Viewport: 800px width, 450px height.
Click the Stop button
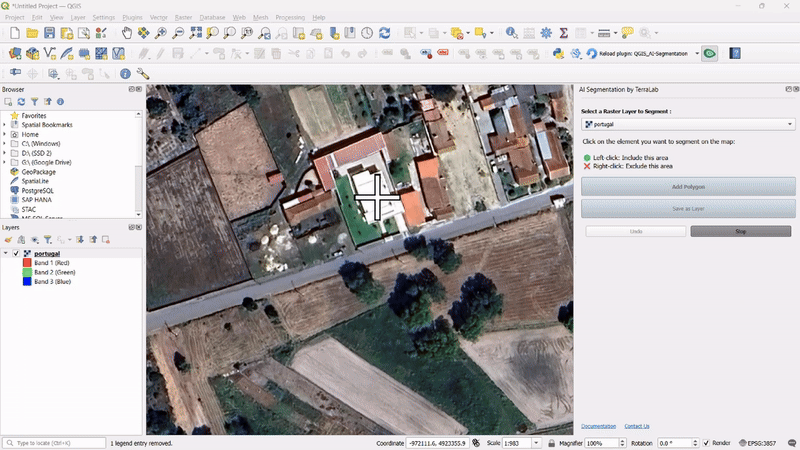pyautogui.click(x=740, y=231)
